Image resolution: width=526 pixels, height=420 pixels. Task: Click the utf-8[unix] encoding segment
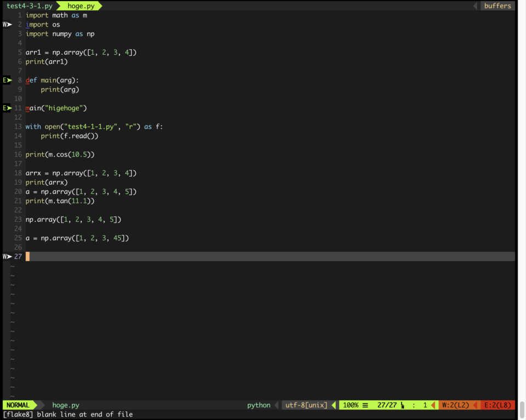306,405
